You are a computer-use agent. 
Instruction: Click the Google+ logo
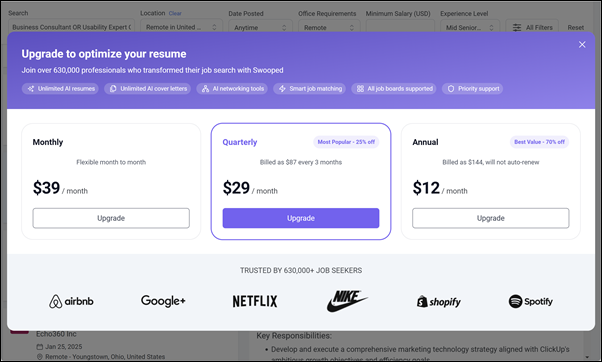coord(163,301)
